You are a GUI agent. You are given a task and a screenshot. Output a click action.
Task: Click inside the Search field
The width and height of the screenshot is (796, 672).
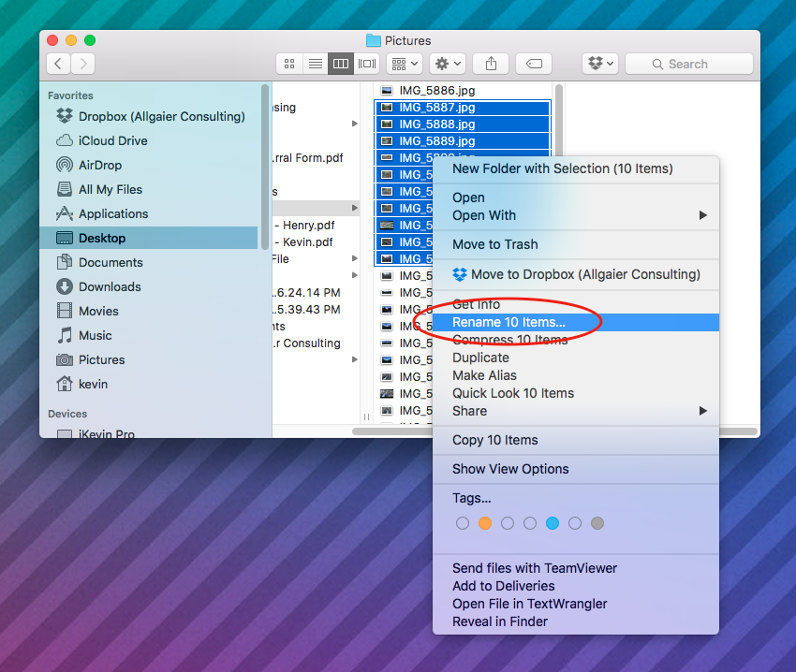coord(688,64)
